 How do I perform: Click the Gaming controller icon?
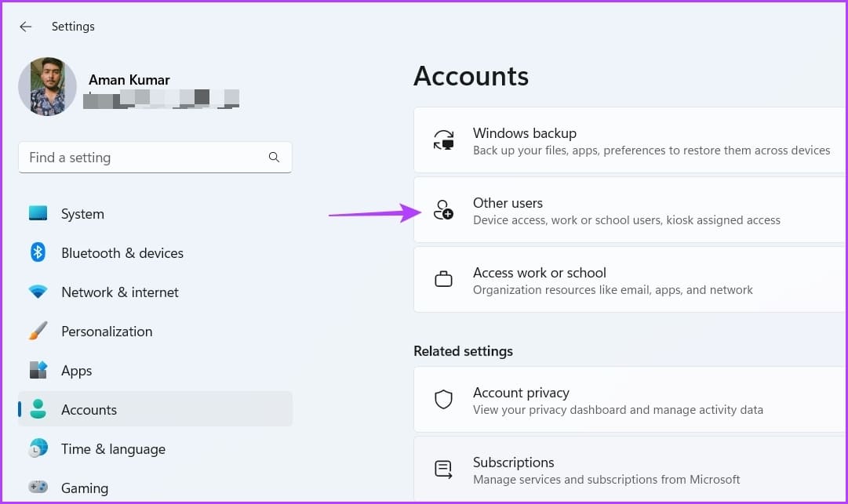point(38,488)
